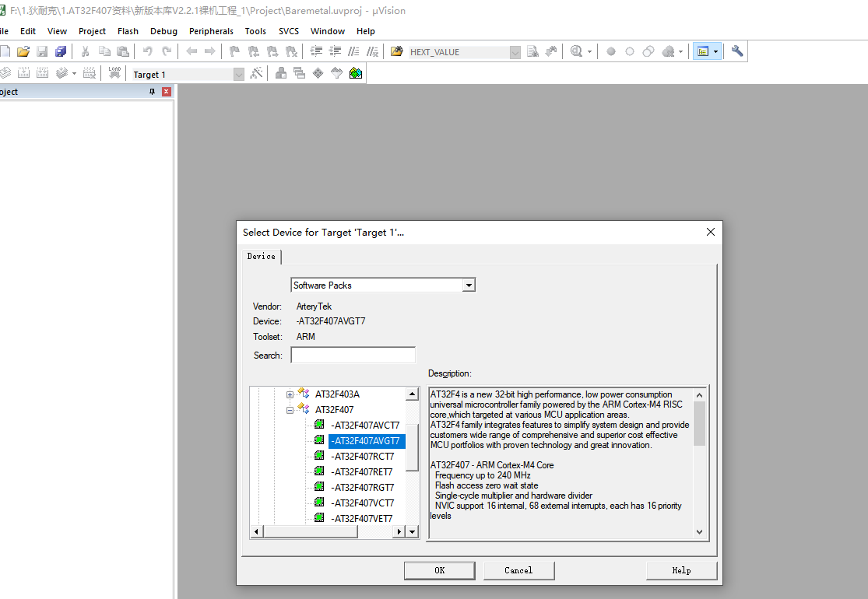The height and width of the screenshot is (599, 868).
Task: Open the Software Packs dropdown
Action: coord(469,285)
